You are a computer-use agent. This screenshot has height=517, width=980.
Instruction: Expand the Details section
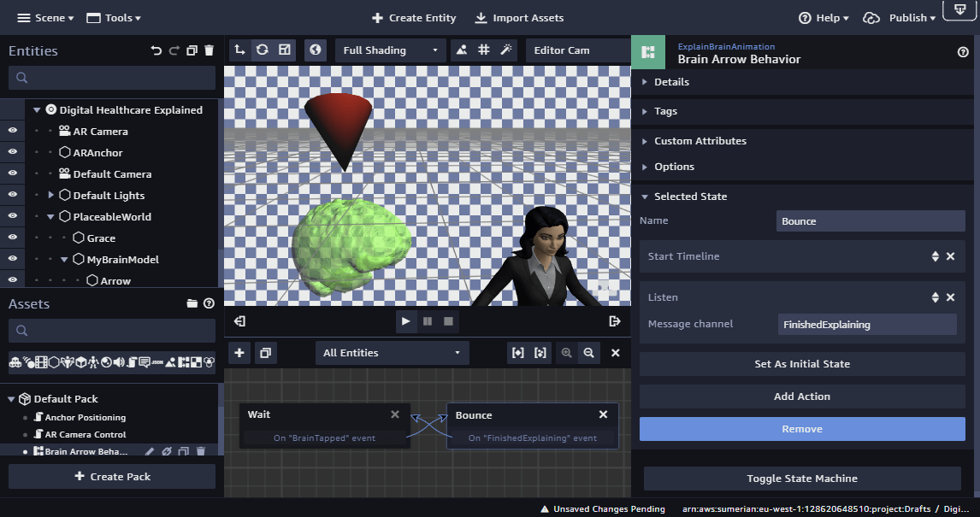tap(671, 82)
